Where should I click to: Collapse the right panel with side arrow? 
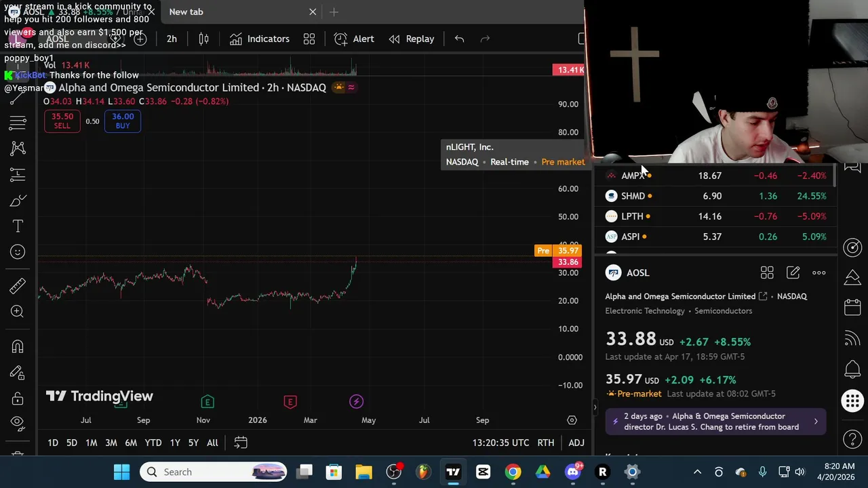(x=595, y=407)
